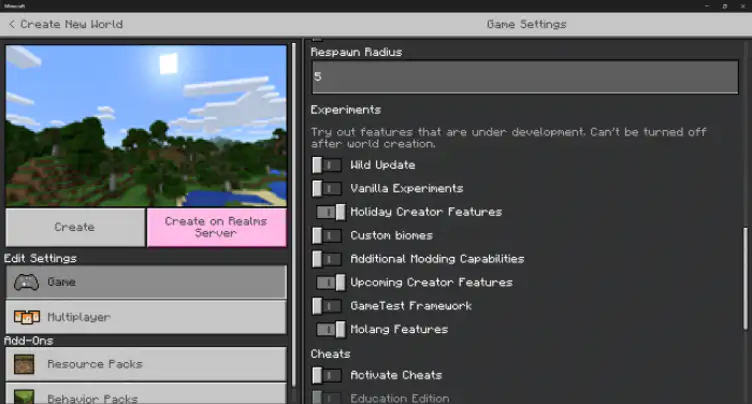Click the Cheats section heading

[x=330, y=354]
